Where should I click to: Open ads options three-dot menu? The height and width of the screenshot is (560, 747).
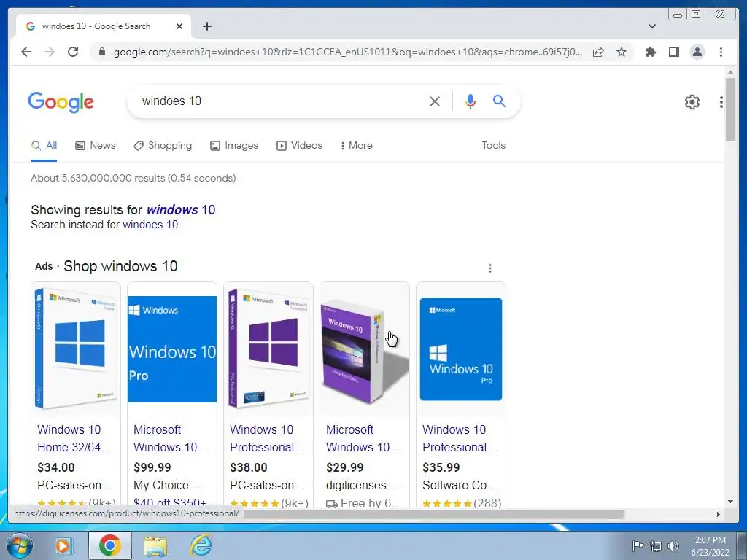[x=489, y=268]
